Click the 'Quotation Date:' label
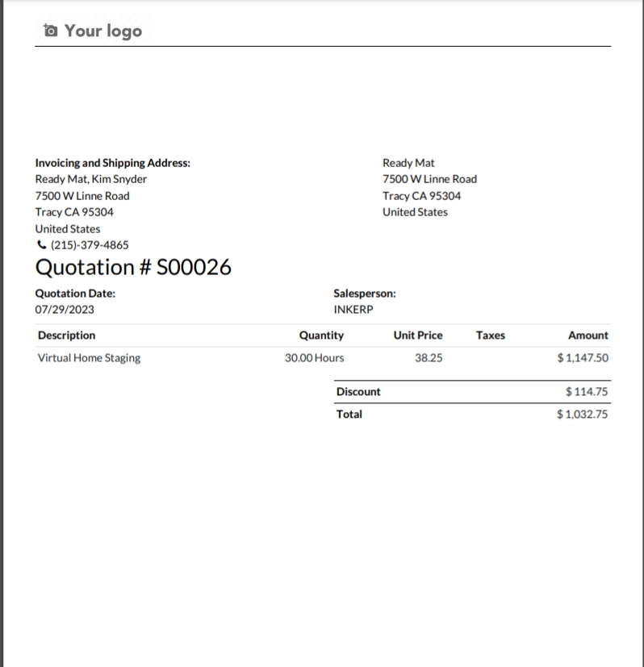644x667 pixels. pyautogui.click(x=75, y=293)
